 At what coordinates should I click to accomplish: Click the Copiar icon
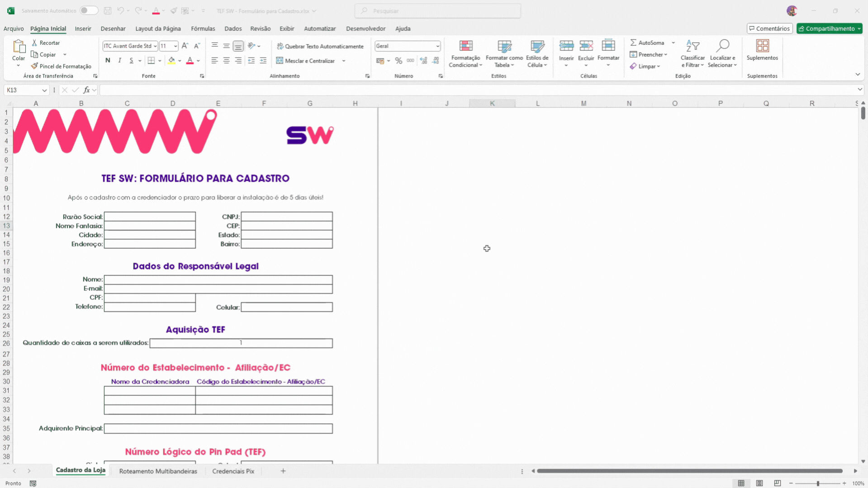click(x=34, y=54)
